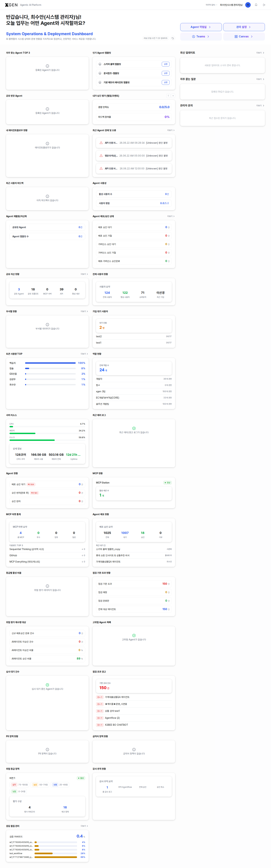This screenshot has width=271, height=868.
Task: Go to Teams
Action: click(201, 36)
